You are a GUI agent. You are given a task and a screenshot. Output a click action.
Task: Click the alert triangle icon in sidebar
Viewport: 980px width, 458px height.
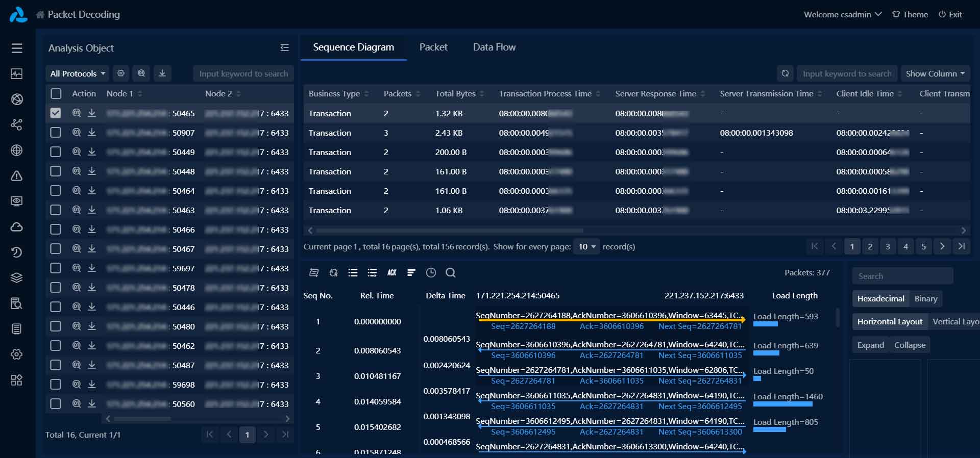point(17,176)
